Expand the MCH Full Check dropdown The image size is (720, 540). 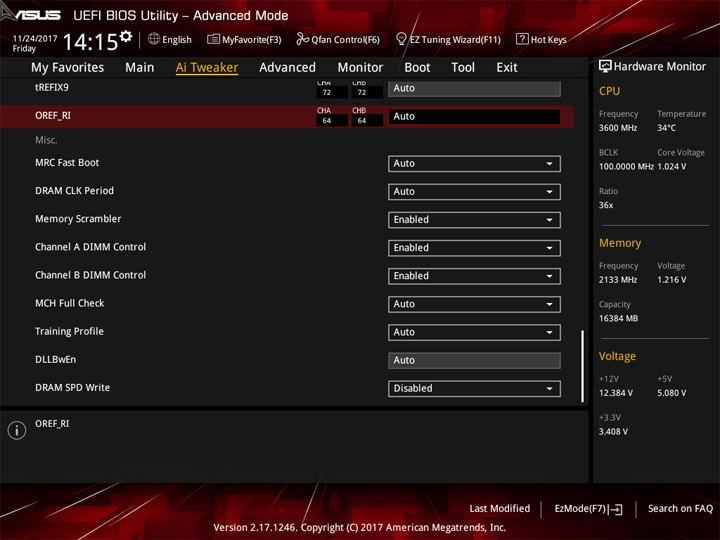[x=474, y=304]
